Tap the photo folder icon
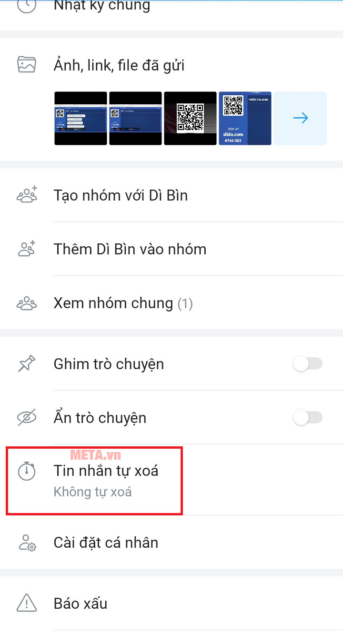The height and width of the screenshot is (644, 343). pyautogui.click(x=27, y=64)
